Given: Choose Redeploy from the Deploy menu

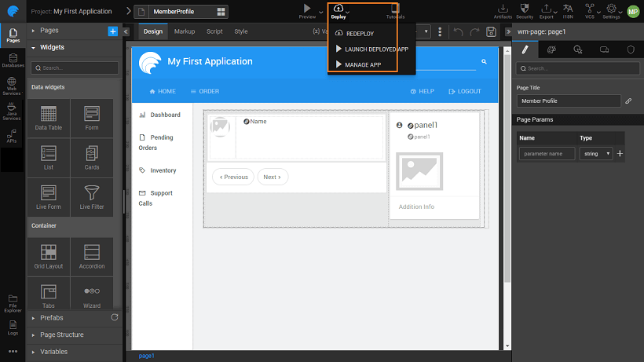Looking at the screenshot, I should click(359, 34).
